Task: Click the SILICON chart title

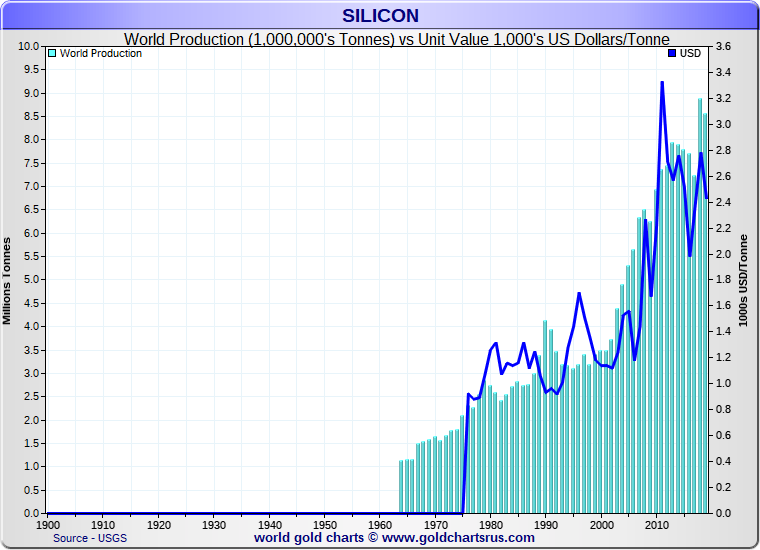Action: [380, 16]
